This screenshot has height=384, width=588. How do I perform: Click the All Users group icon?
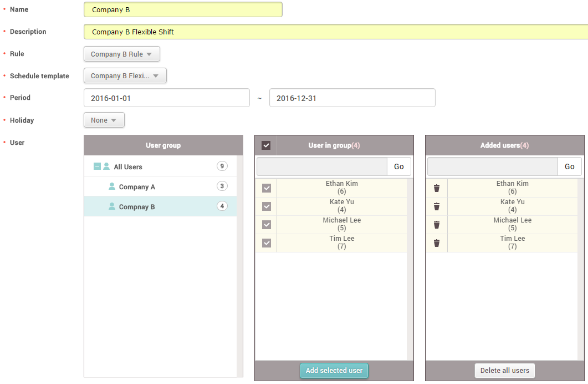click(x=106, y=166)
